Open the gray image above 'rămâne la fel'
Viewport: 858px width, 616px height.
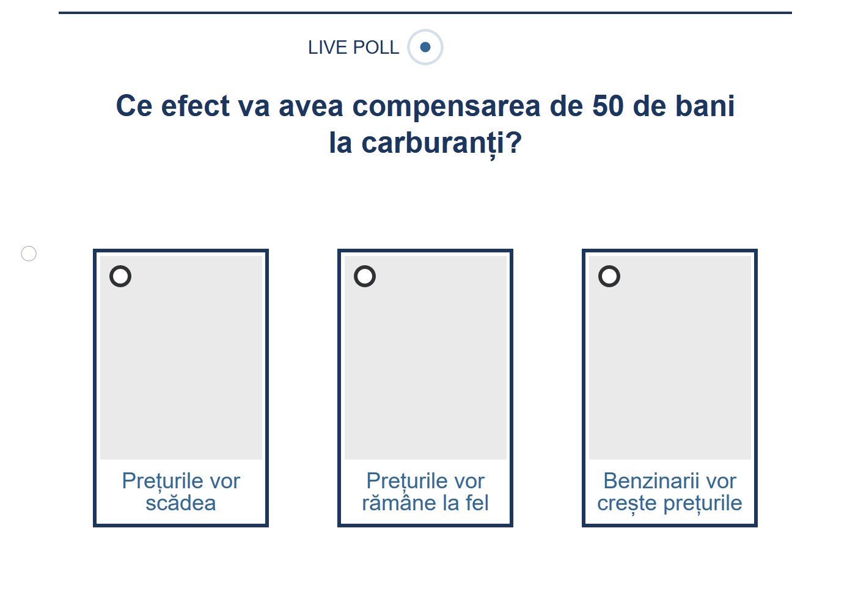pyautogui.click(x=425, y=367)
